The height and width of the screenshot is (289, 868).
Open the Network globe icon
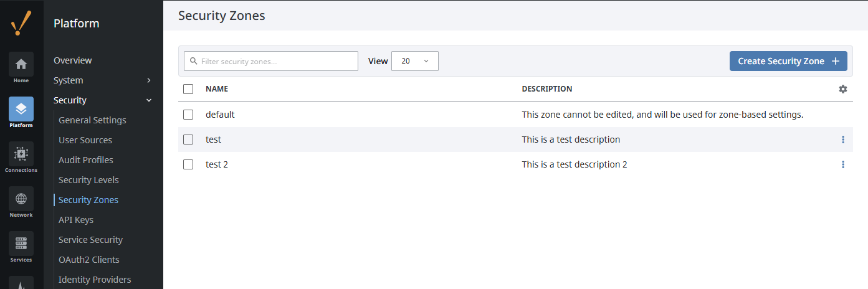(x=21, y=199)
